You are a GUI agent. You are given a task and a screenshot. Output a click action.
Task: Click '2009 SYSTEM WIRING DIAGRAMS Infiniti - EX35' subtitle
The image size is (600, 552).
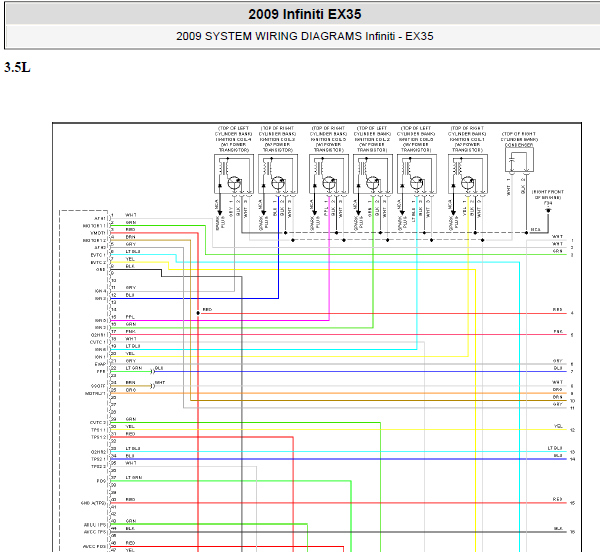[x=305, y=36]
